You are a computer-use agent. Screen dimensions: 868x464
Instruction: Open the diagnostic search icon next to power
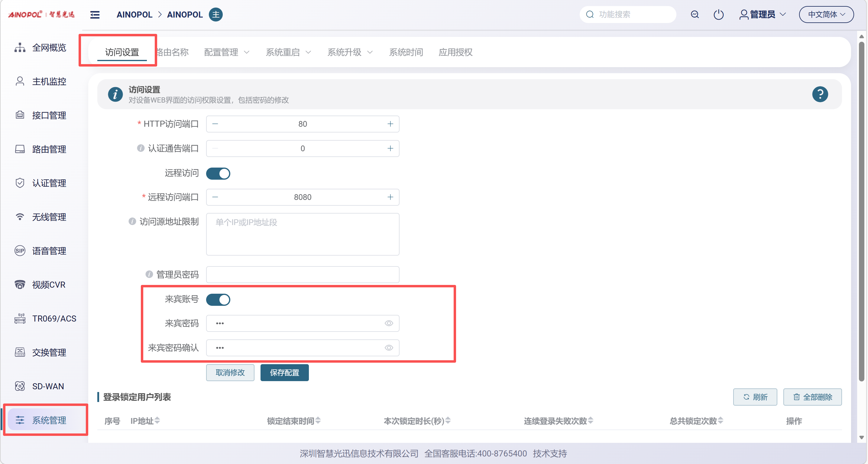pyautogui.click(x=695, y=15)
